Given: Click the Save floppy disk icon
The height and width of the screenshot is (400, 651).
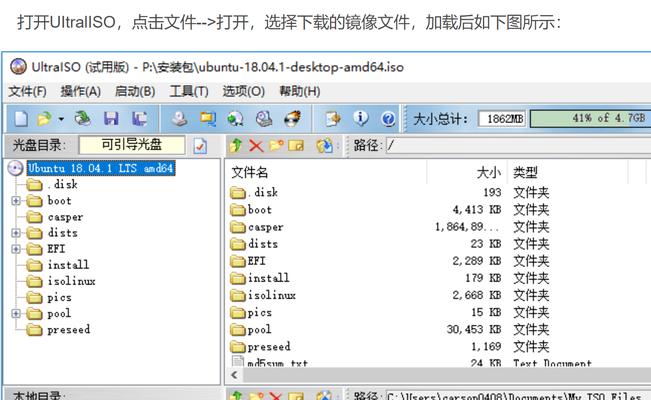Looking at the screenshot, I should 111,119.
